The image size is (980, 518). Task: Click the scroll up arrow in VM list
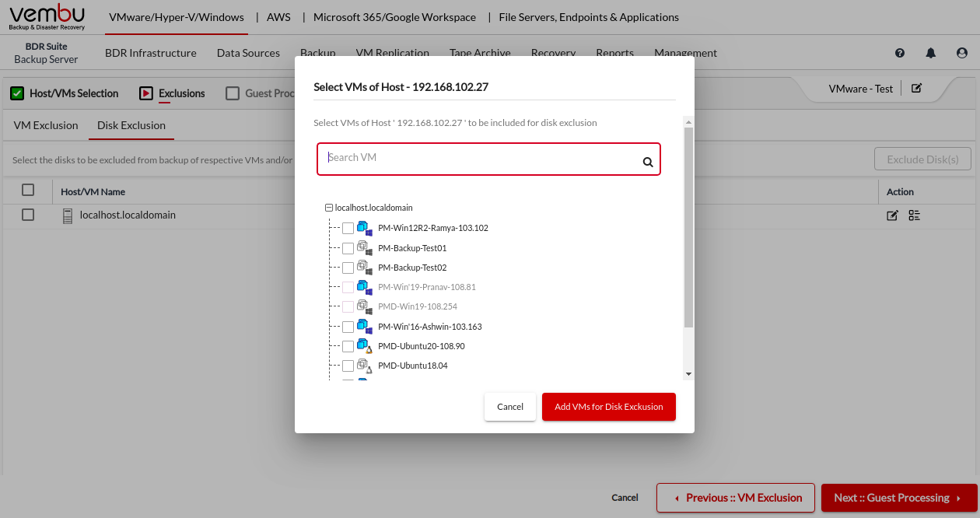688,122
